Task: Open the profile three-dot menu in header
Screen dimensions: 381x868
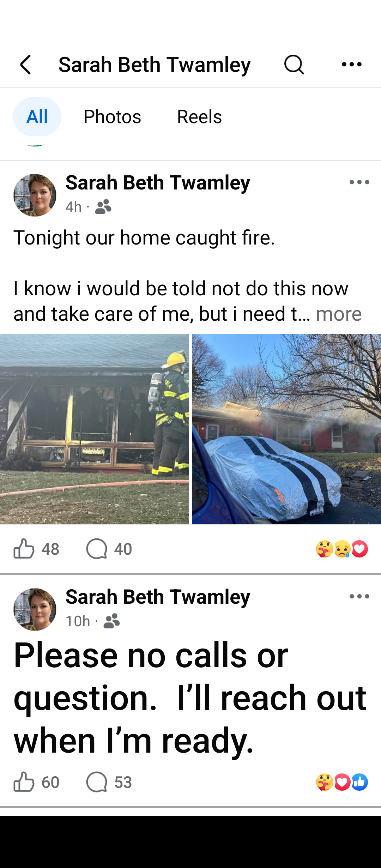Action: click(352, 64)
